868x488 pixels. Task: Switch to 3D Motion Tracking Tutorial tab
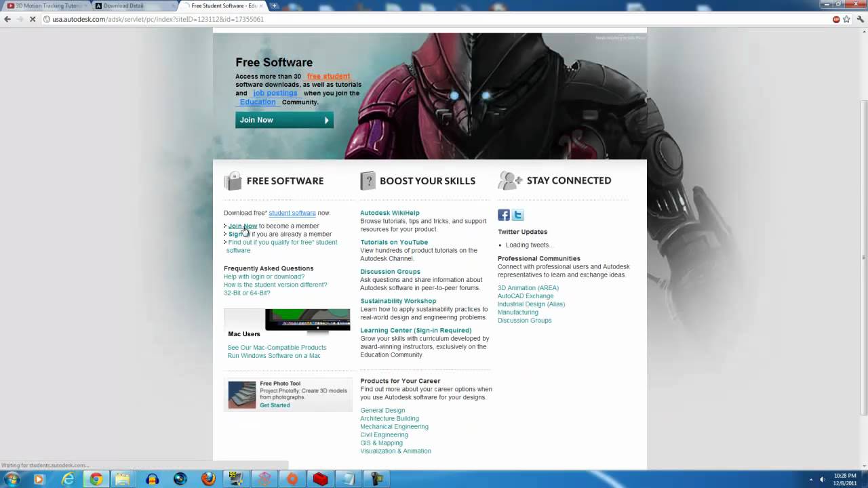click(45, 5)
